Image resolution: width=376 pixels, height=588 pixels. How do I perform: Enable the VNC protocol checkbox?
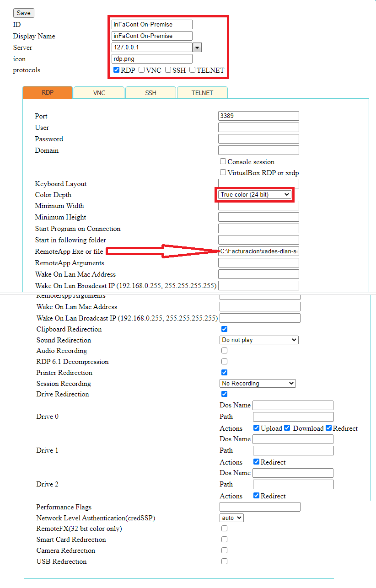pos(142,70)
